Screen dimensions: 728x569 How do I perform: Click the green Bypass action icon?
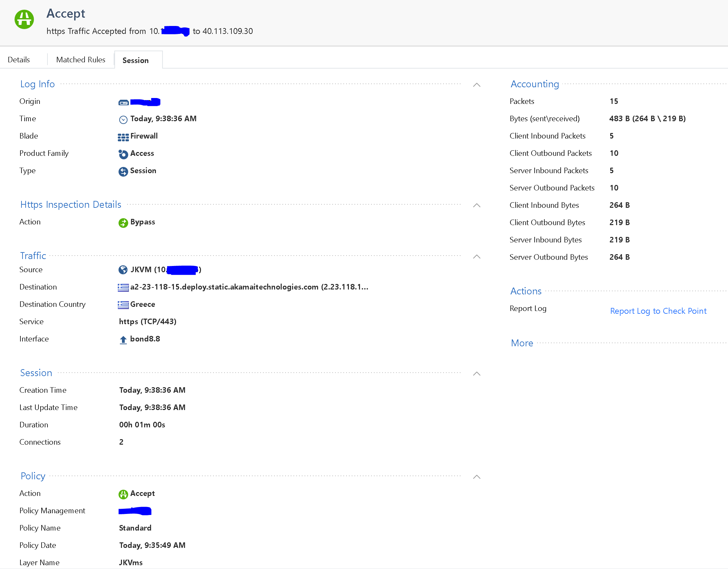123,223
